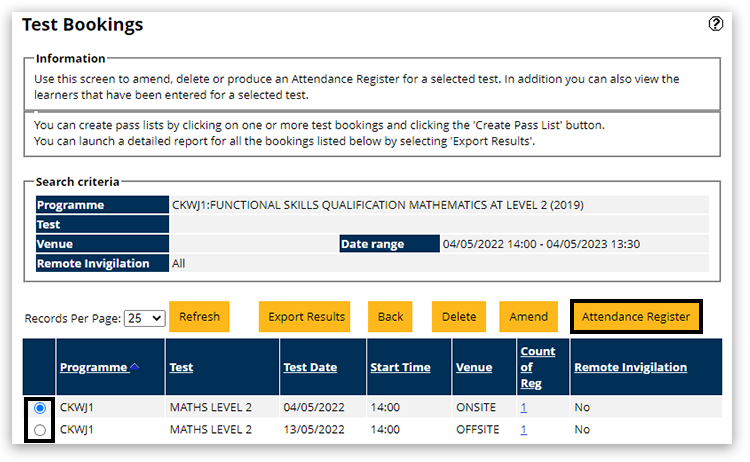Sort by the Test Date column header

(x=310, y=367)
